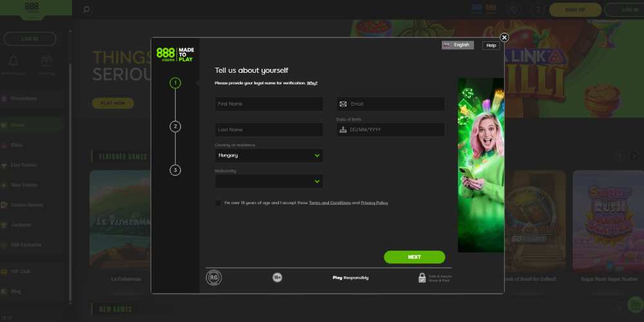Click the help question mark in header

(536, 10)
